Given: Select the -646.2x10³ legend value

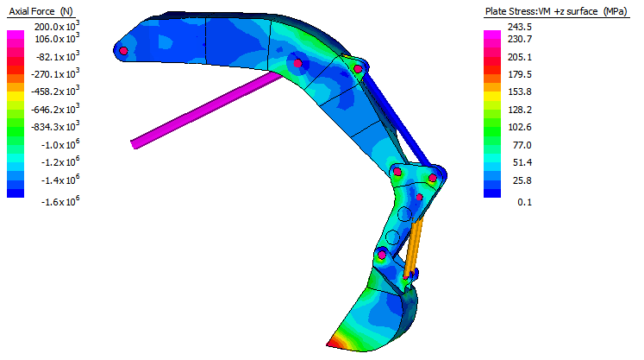Looking at the screenshot, I should [55, 110].
